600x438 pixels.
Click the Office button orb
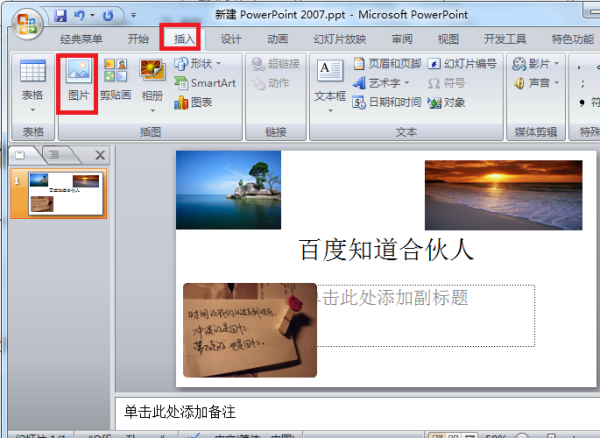click(x=27, y=24)
